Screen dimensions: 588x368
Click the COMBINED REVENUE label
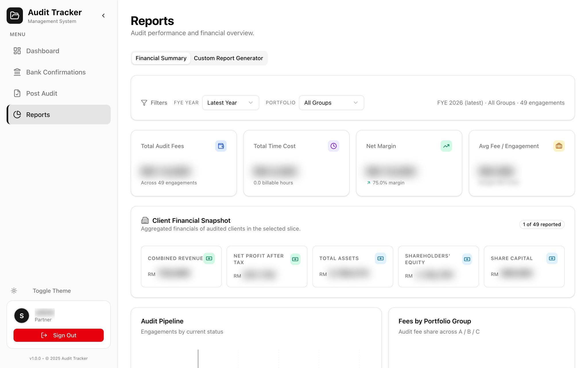coord(175,258)
